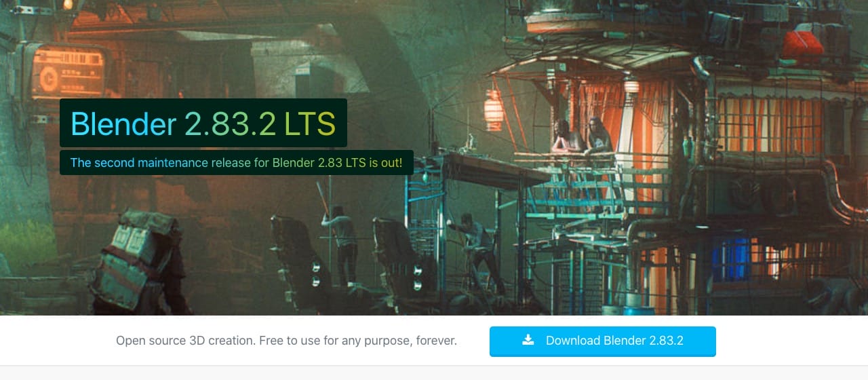Open the second maintenance release announcement banner
The width and height of the screenshot is (868, 380).
pos(237,162)
